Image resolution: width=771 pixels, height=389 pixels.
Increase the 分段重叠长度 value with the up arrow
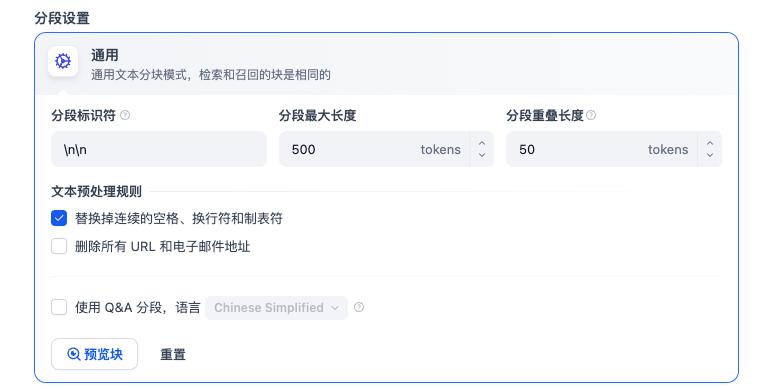(x=710, y=143)
